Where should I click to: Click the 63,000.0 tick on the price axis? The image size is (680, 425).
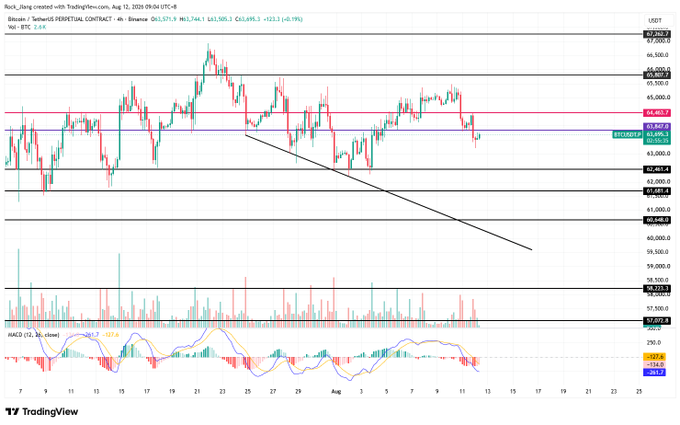tap(658, 154)
